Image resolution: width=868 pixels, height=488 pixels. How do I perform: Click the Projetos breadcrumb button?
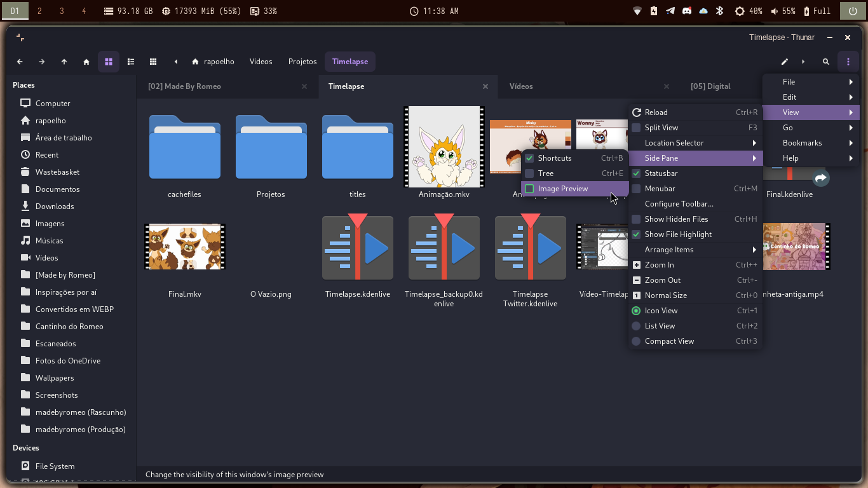(x=302, y=62)
